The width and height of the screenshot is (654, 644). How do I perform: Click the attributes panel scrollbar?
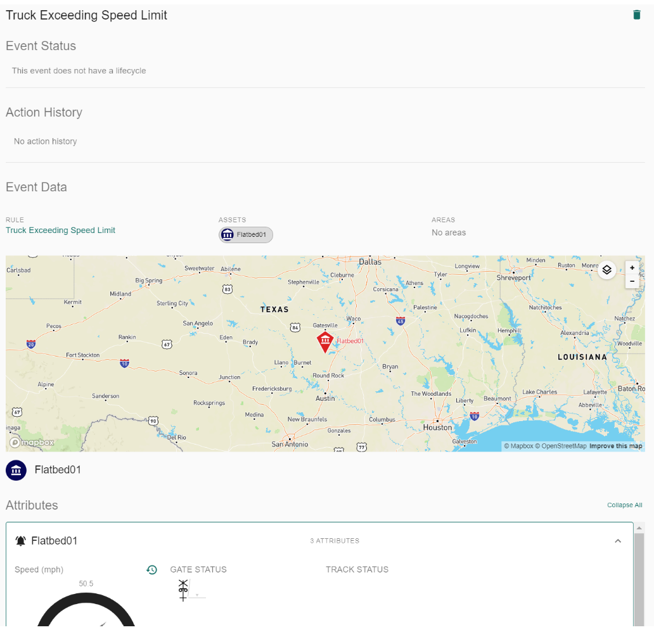click(x=639, y=576)
